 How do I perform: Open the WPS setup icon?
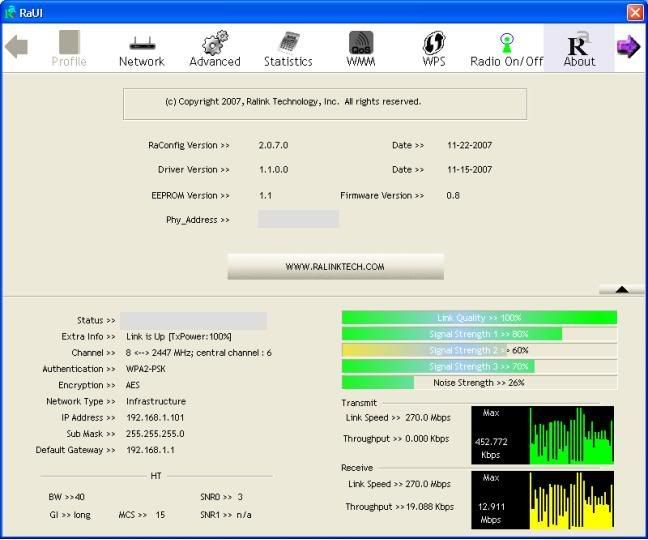[434, 47]
